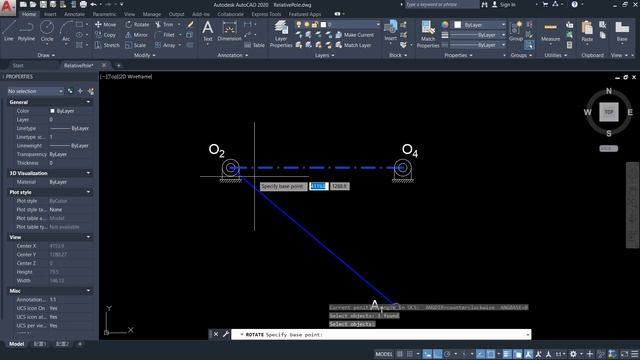Toggle lineweight display in status bar
The height and width of the screenshot is (360, 640).
click(x=507, y=354)
